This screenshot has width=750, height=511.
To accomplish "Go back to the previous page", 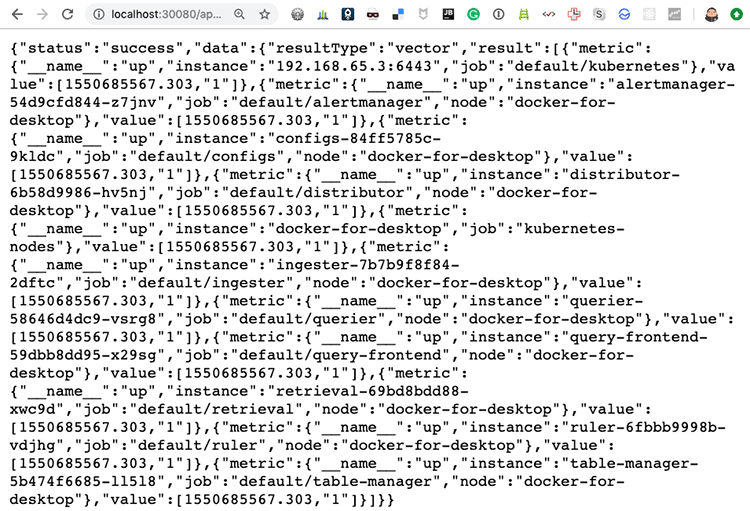I will (17, 14).
